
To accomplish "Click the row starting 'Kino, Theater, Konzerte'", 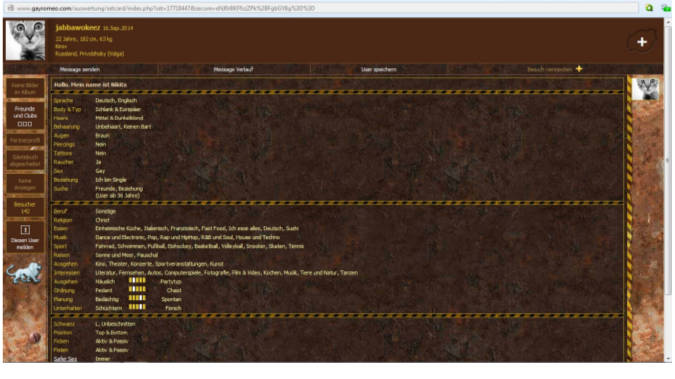I will (x=159, y=264).
